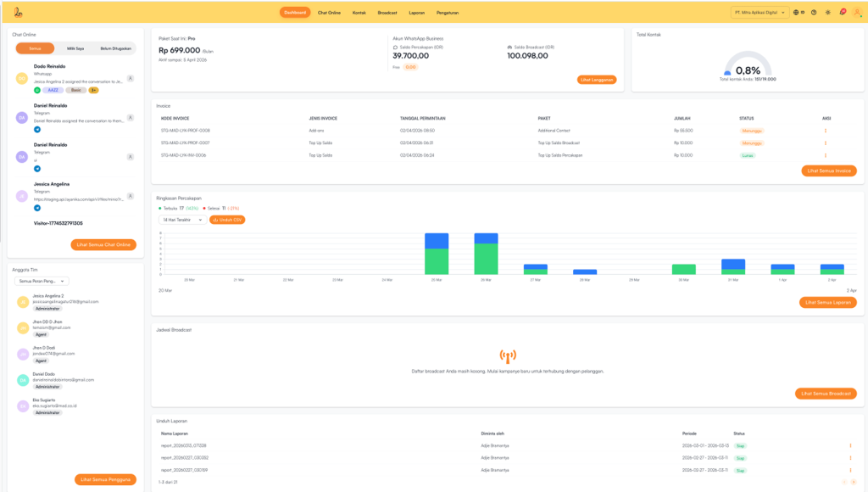868x492 pixels.
Task: Open the user profile avatar menu
Action: [857, 12]
